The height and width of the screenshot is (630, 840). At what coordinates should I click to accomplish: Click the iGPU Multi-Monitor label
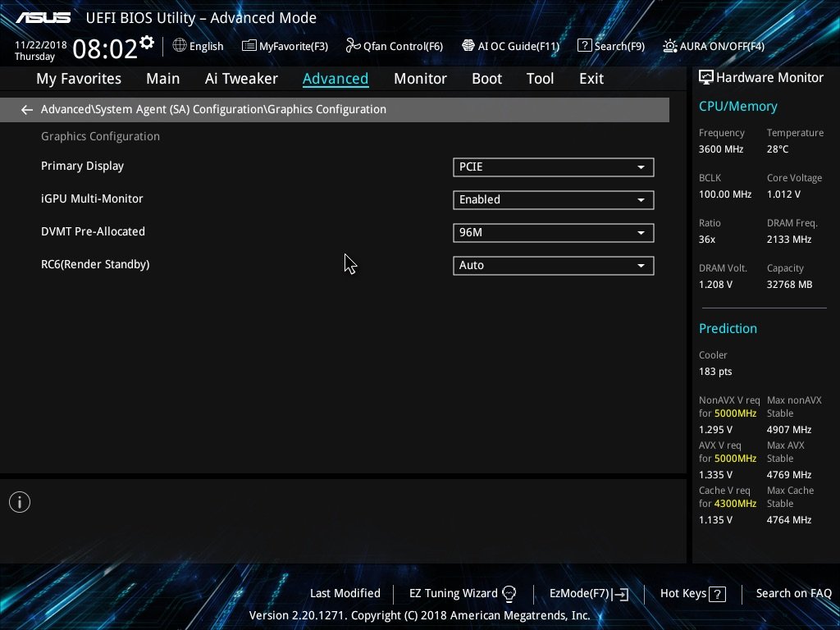92,199
